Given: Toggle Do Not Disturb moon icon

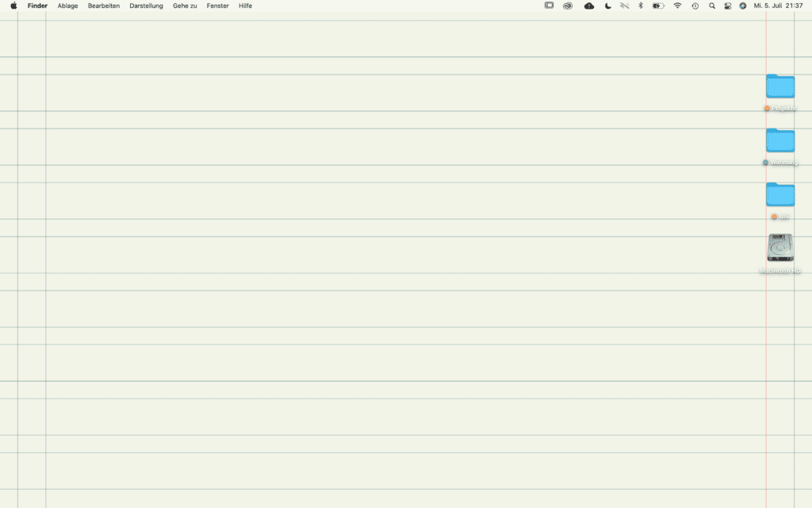Looking at the screenshot, I should tap(608, 6).
